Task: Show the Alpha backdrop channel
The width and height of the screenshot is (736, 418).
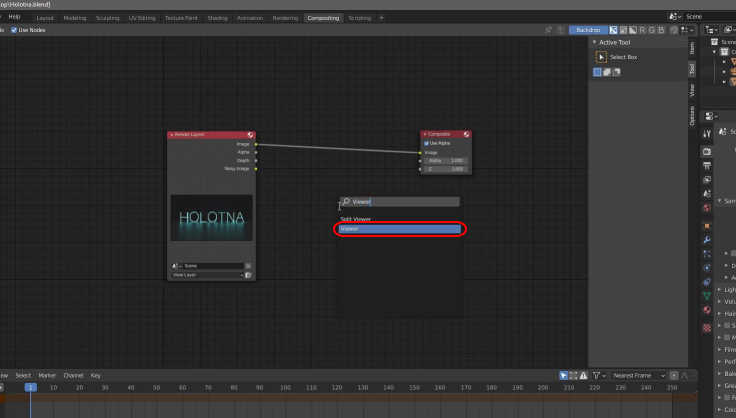Action: coord(633,30)
